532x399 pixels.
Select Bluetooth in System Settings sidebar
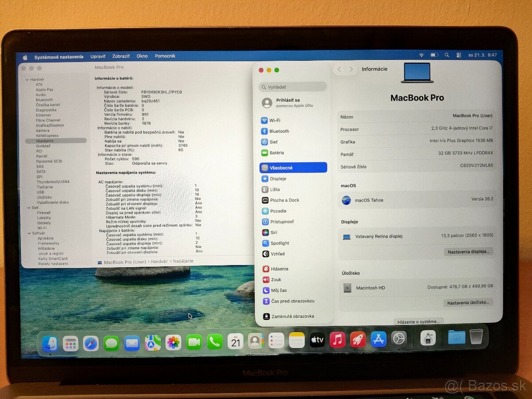point(278,131)
